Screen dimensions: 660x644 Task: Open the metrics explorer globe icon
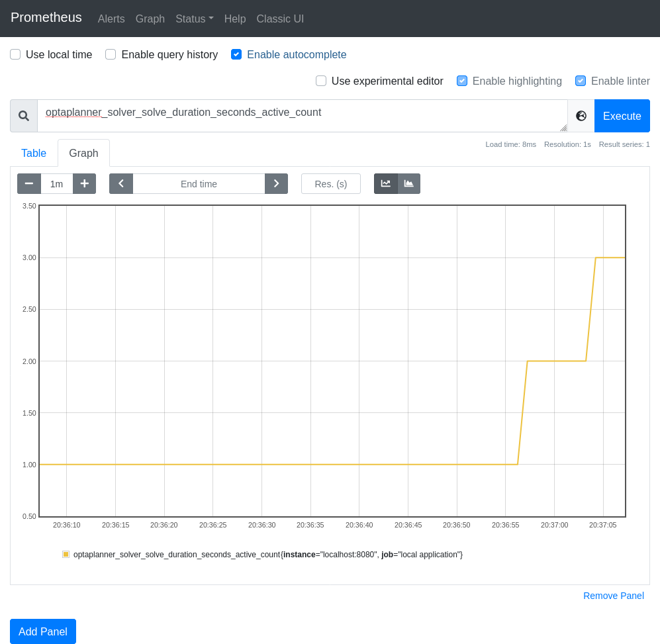[581, 116]
